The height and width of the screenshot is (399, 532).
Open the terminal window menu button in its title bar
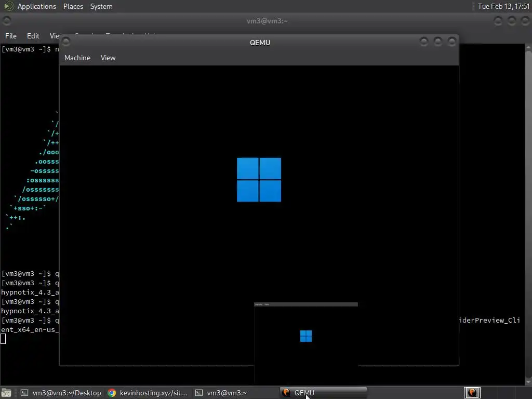[x=6, y=21]
